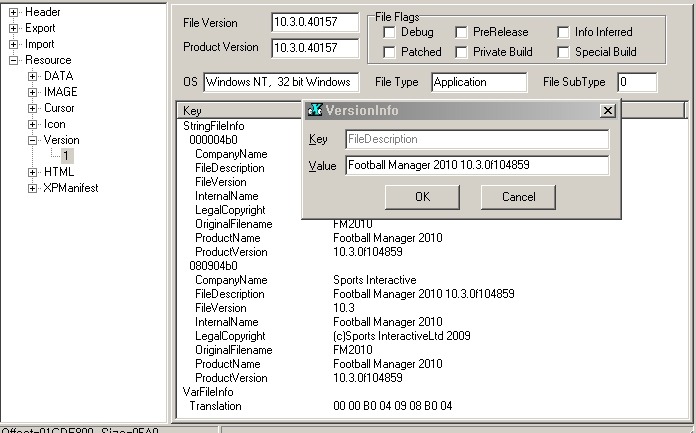Click the File Version input box
696x433 pixels.
[x=314, y=22]
